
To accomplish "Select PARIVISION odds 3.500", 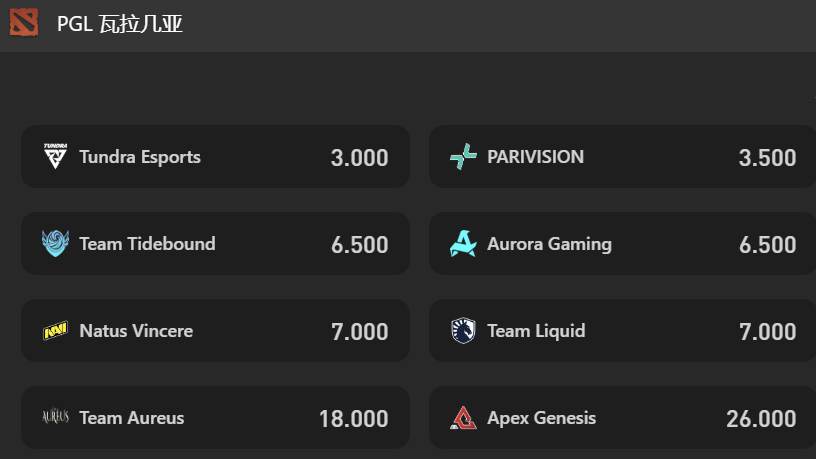I will point(767,158).
